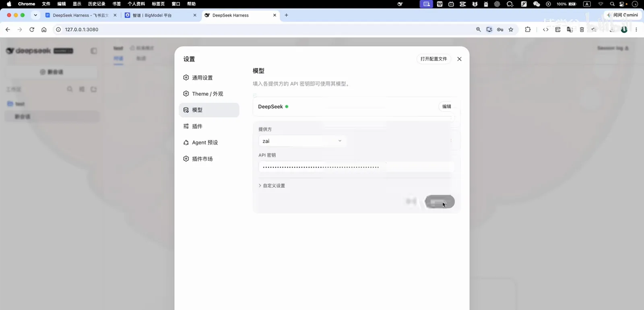Click the 问问 Gemini button
This screenshot has width=644, height=310.
(622, 15)
